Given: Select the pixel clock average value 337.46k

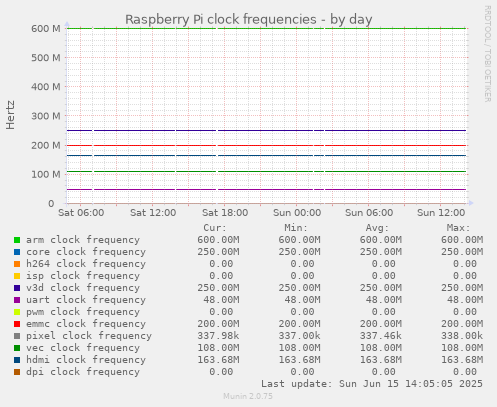Looking at the screenshot, I should 381,336.
